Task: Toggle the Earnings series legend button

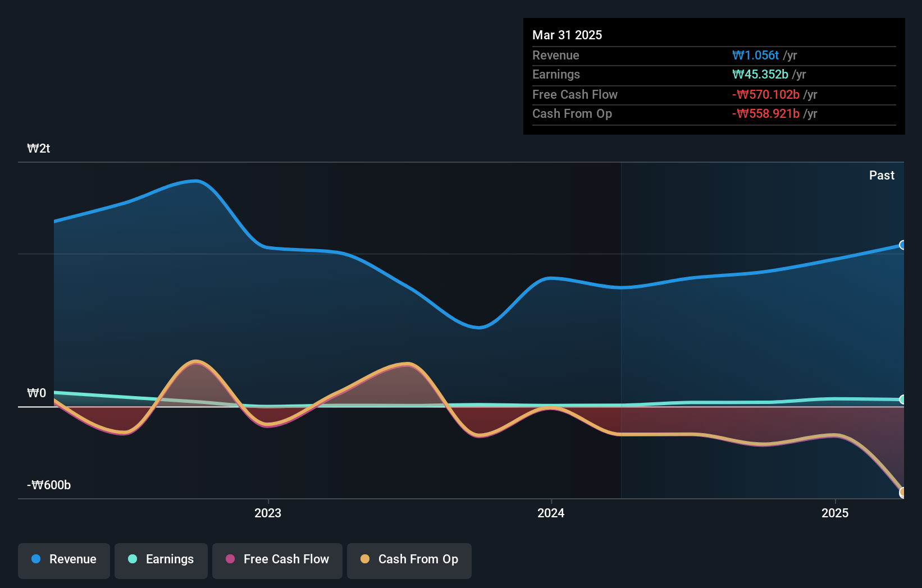Action: [161, 561]
